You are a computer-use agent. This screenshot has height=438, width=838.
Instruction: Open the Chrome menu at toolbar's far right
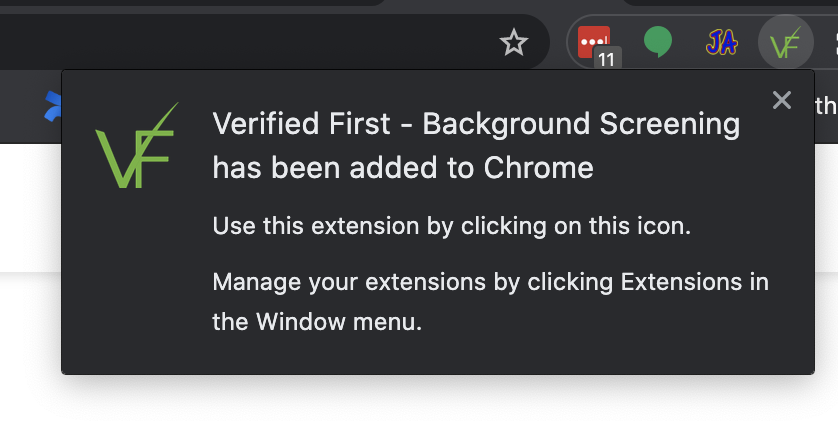[x=835, y=42]
